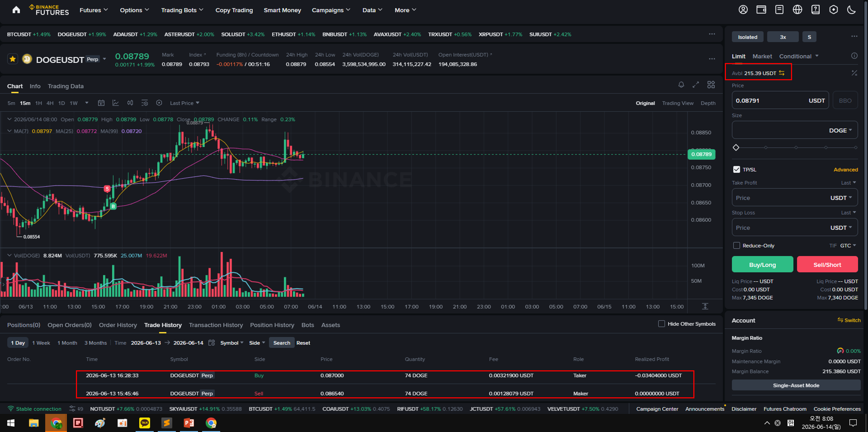Click Reset in trade history filters
Screen dimensions: 868x432
(303, 343)
